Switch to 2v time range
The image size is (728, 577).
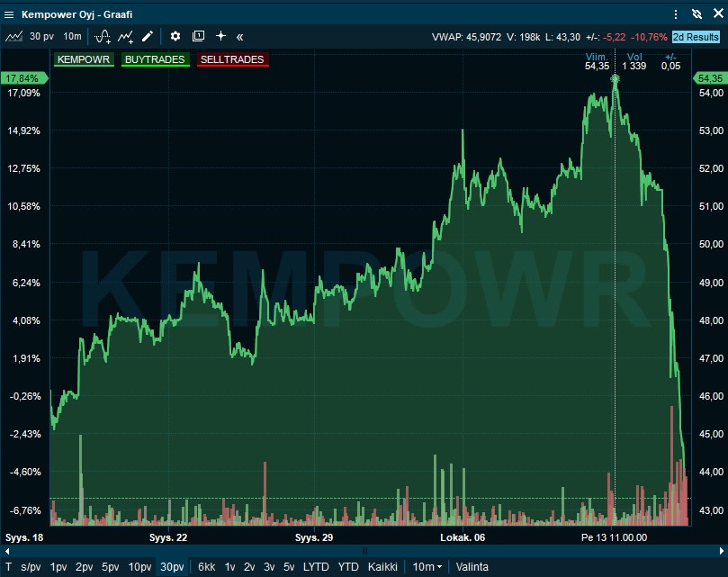(249, 567)
